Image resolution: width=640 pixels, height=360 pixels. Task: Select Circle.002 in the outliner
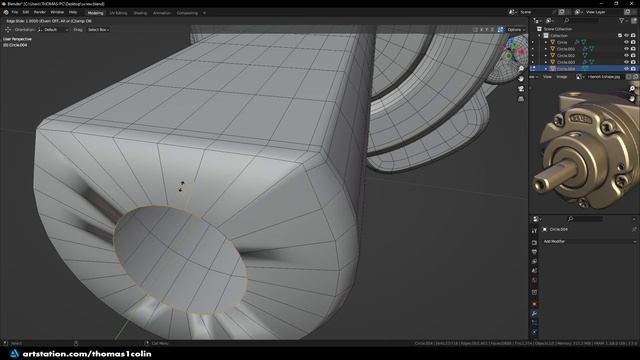566,56
